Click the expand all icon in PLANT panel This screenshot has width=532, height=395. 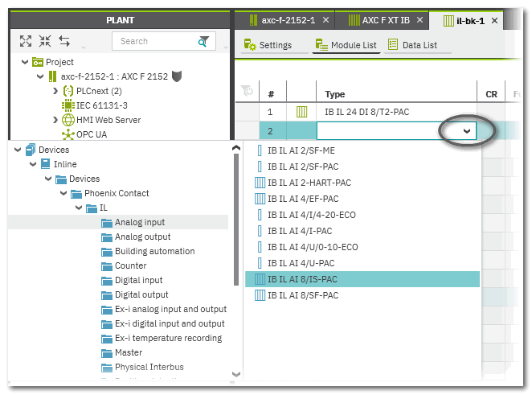point(26,41)
